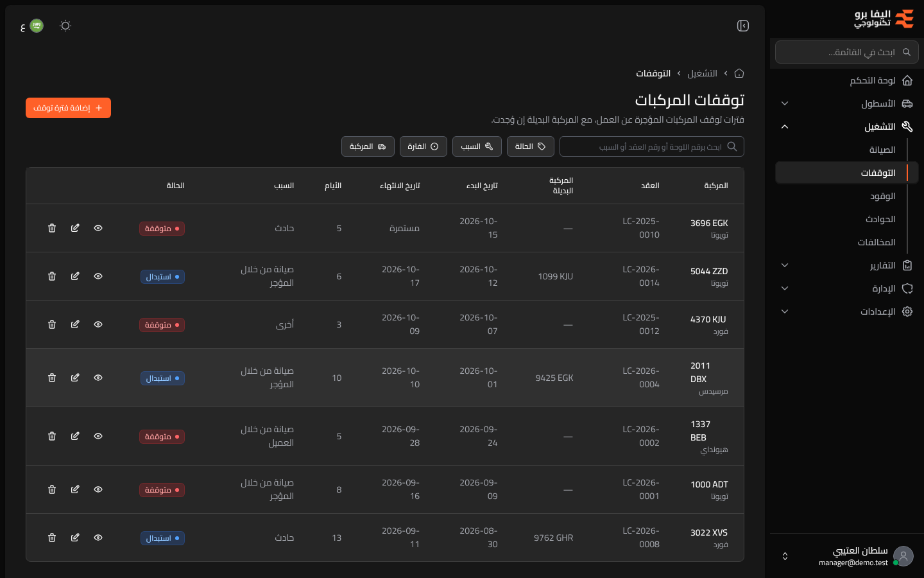Delete the 2011 DBX downtime row

52,378
